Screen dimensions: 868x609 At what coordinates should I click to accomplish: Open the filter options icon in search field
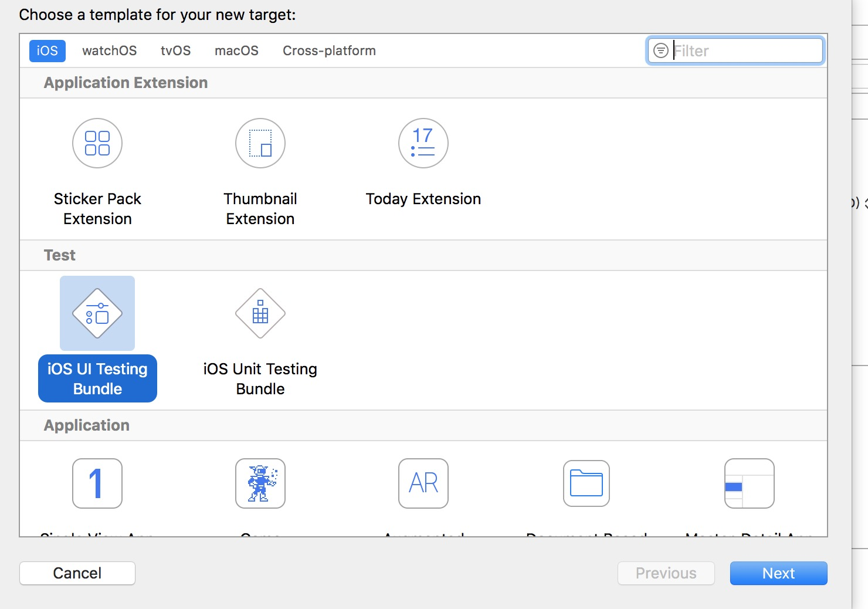click(661, 50)
